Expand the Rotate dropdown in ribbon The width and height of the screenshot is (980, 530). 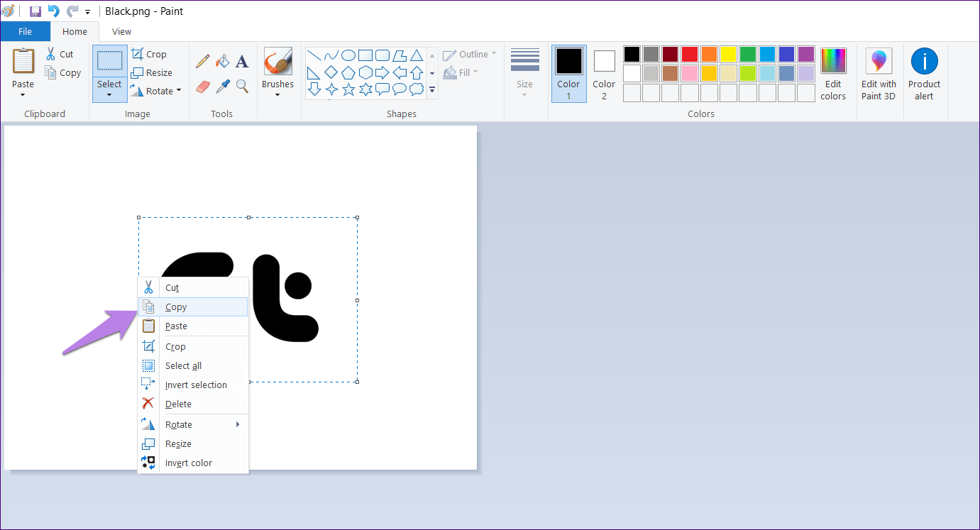tap(179, 91)
